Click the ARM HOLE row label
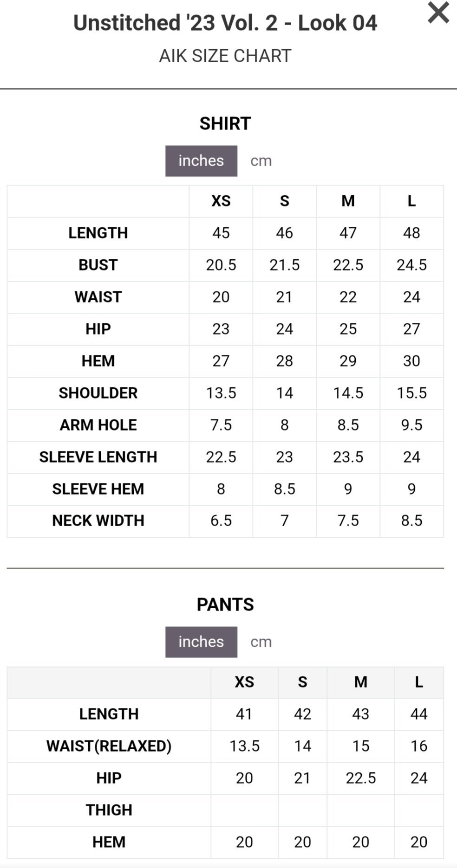The width and height of the screenshot is (457, 868). click(98, 425)
